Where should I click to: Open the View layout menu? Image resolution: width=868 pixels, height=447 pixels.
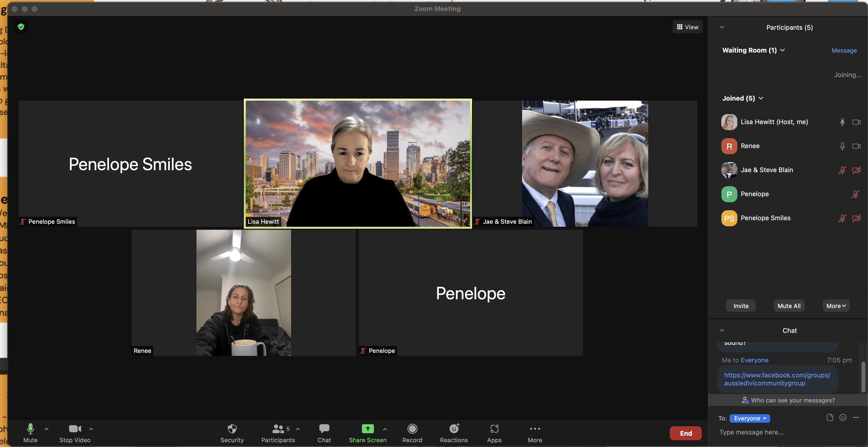pyautogui.click(x=687, y=27)
